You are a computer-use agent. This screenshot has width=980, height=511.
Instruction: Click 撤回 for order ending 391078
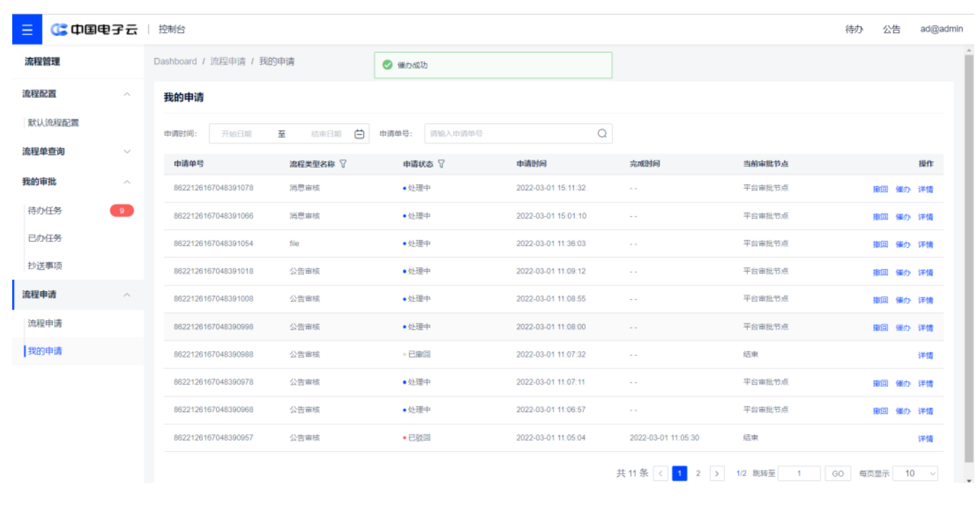point(880,189)
